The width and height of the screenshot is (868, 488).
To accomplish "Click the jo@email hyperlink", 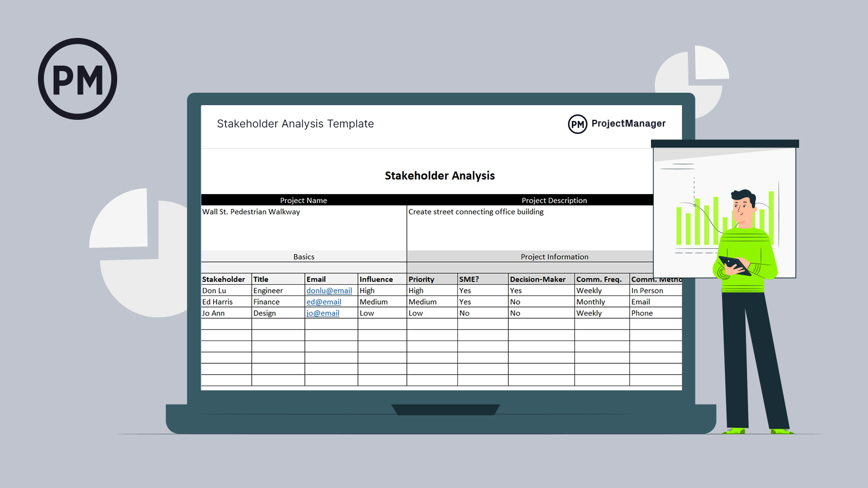I will click(323, 313).
